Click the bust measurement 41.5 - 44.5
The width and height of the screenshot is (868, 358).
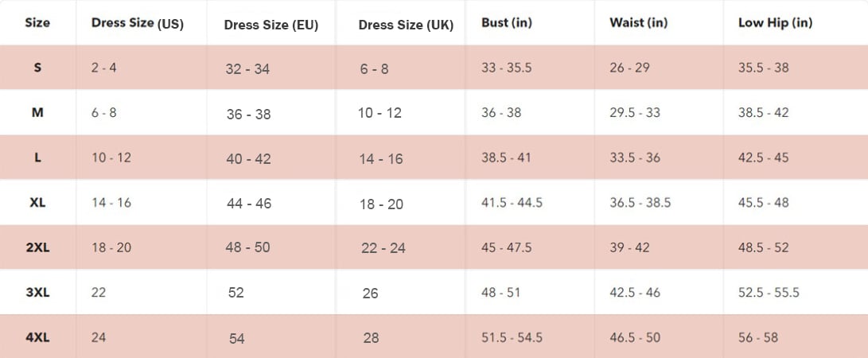[x=512, y=203]
